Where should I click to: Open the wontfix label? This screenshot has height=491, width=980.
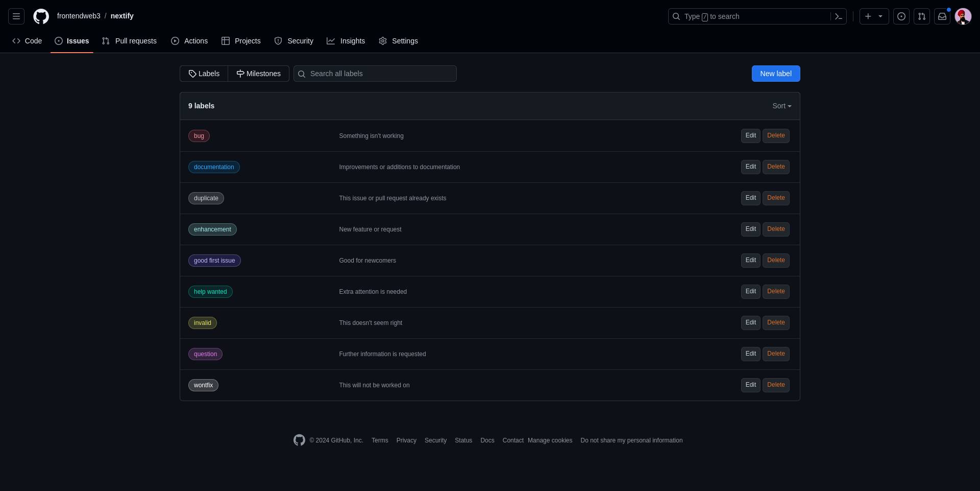tap(203, 385)
